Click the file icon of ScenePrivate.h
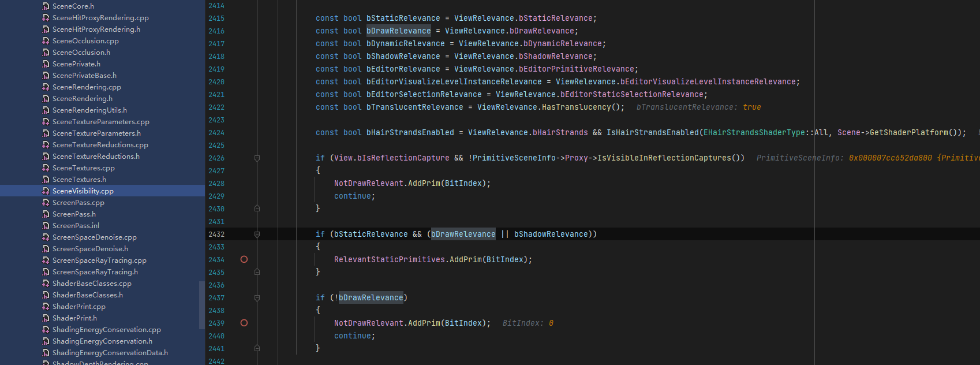Image resolution: width=980 pixels, height=365 pixels. coord(46,64)
